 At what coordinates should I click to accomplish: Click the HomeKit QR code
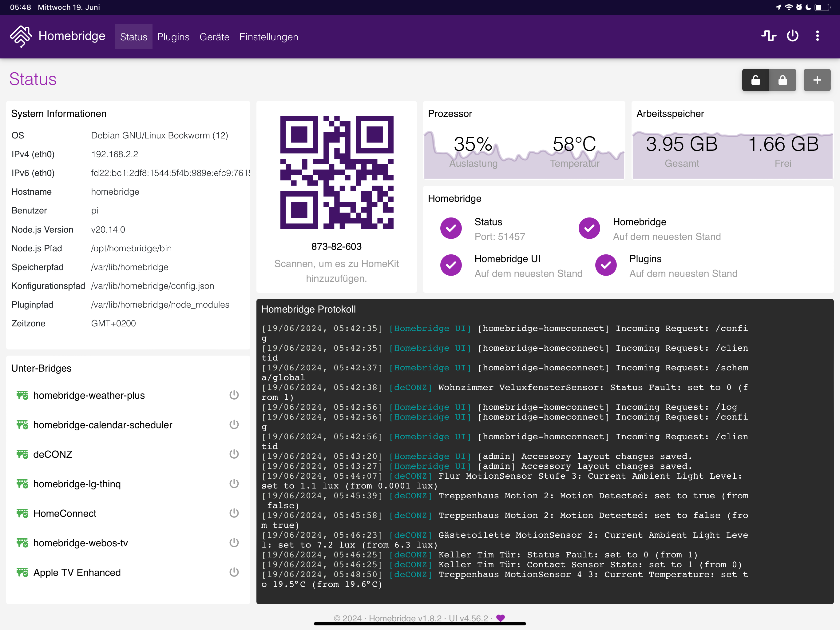336,172
